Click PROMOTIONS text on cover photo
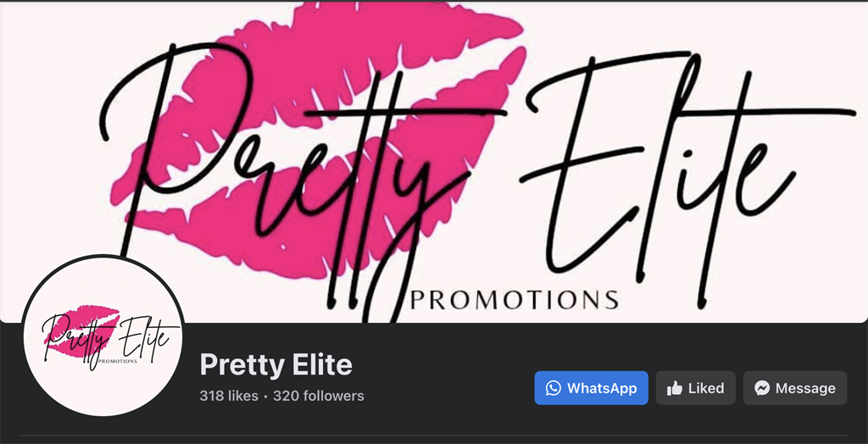 pos(513,299)
